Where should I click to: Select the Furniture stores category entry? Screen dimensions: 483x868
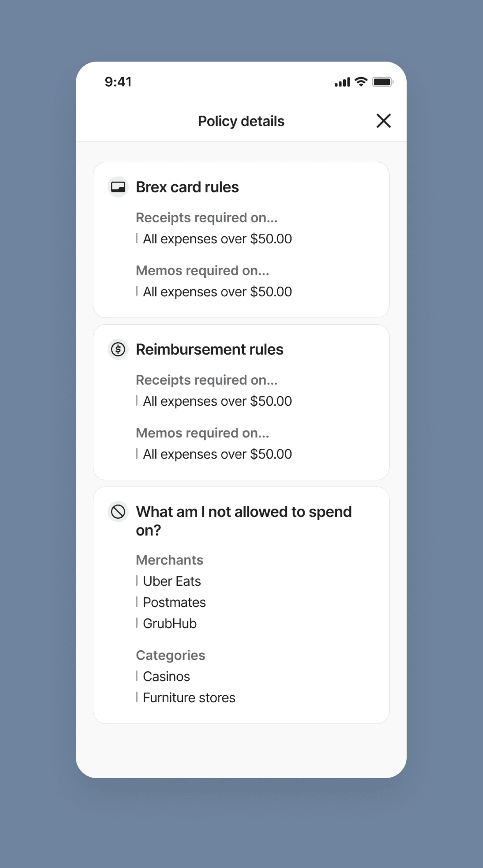(189, 698)
